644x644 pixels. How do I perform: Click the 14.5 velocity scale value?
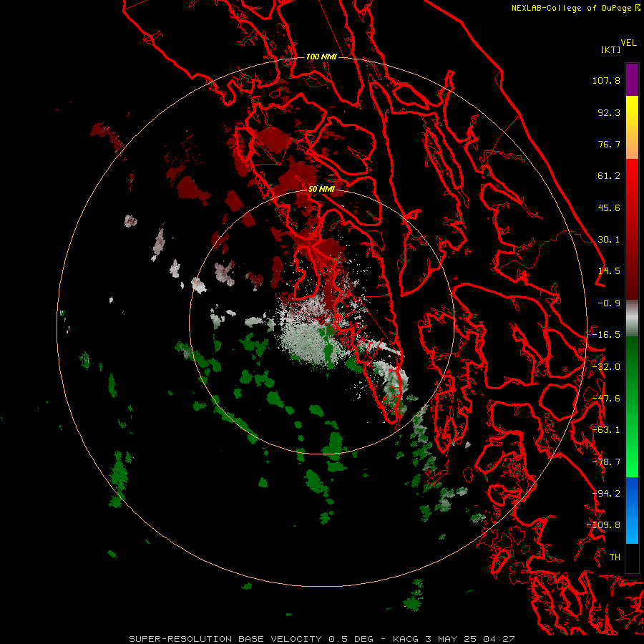coord(609,271)
